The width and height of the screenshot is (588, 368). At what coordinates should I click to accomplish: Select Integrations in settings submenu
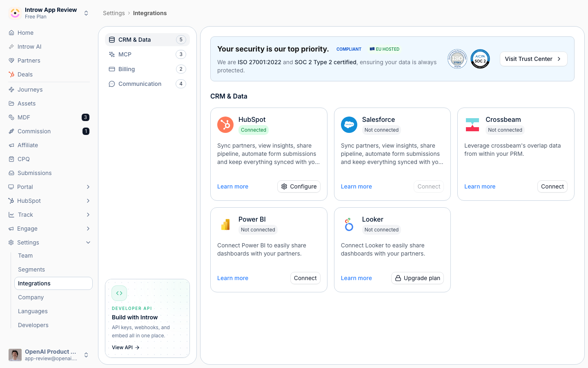53,283
